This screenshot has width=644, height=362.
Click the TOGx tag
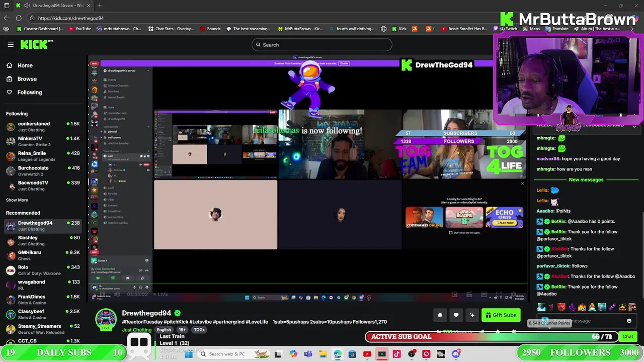click(x=199, y=330)
